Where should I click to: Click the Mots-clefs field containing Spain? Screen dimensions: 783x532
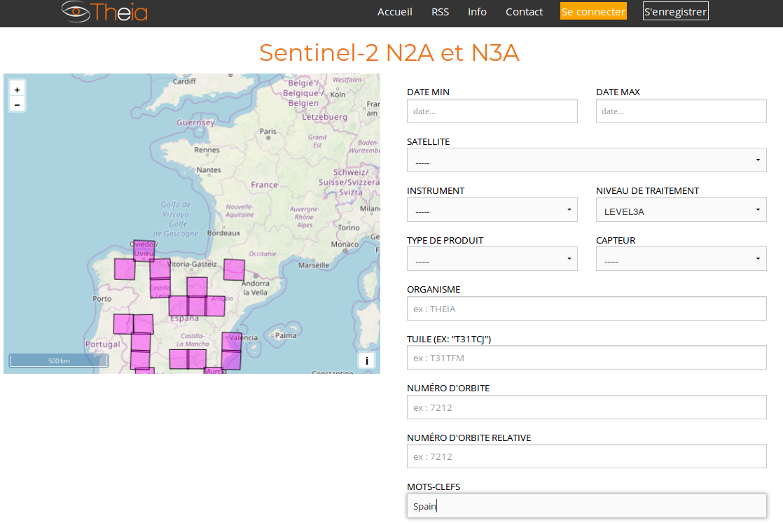click(x=586, y=506)
